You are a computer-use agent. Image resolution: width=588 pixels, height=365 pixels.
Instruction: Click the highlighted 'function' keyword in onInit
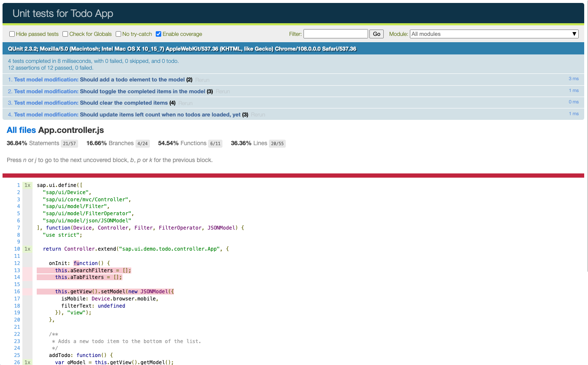pyautogui.click(x=86, y=263)
